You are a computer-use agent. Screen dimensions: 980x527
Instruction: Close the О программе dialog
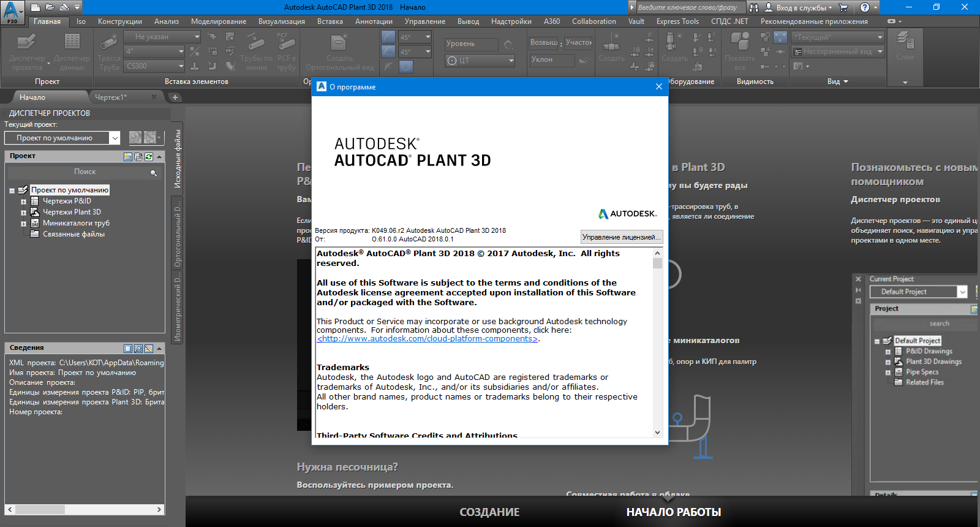(x=659, y=87)
